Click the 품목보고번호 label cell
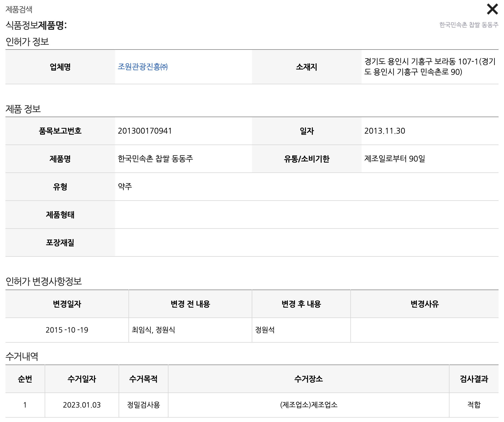Image resolution: width=504 pixels, height=422 pixels. [60, 131]
